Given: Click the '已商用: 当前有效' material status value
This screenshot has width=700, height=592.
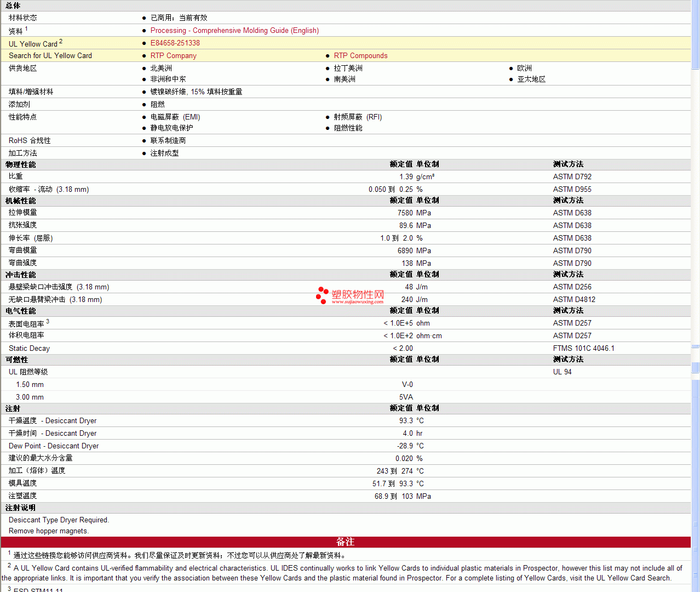Looking at the screenshot, I should coord(179,18).
